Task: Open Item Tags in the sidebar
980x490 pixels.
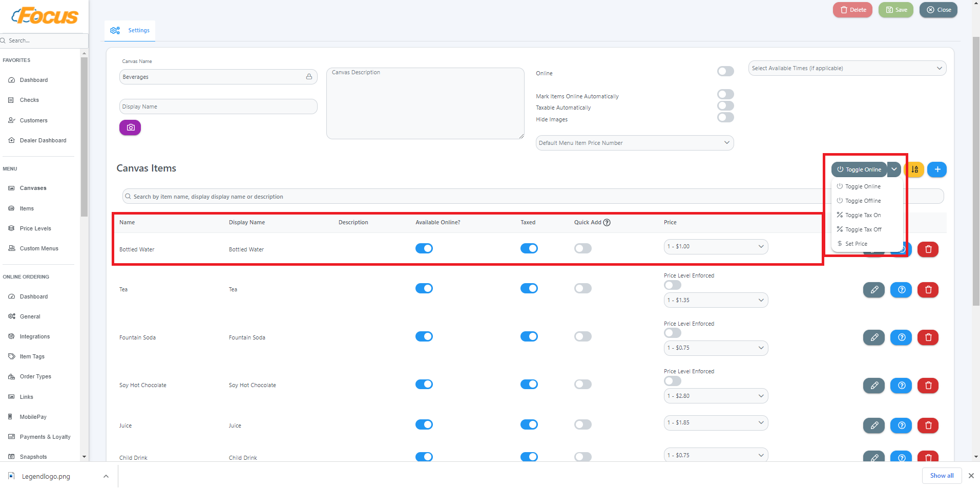Action: tap(32, 356)
